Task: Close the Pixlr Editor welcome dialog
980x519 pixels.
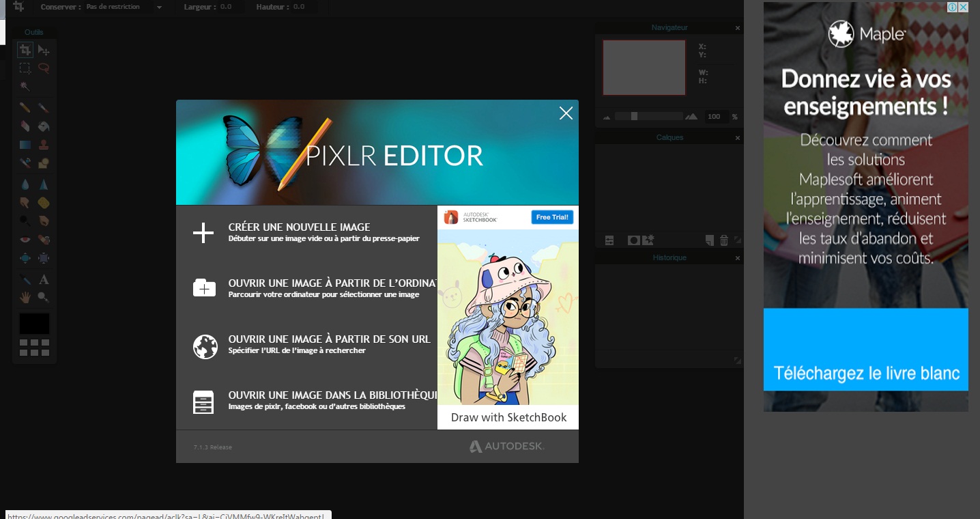Action: (566, 113)
